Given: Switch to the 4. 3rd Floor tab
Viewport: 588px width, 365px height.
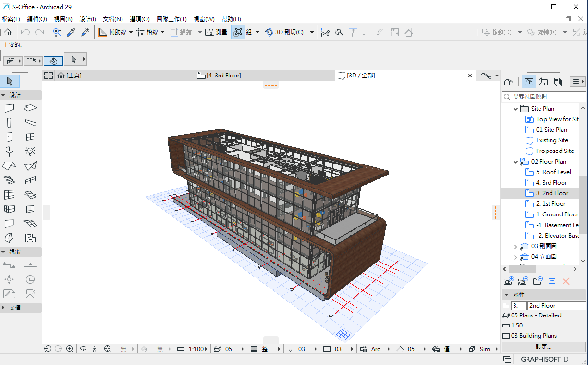Looking at the screenshot, I should pyautogui.click(x=223, y=76).
